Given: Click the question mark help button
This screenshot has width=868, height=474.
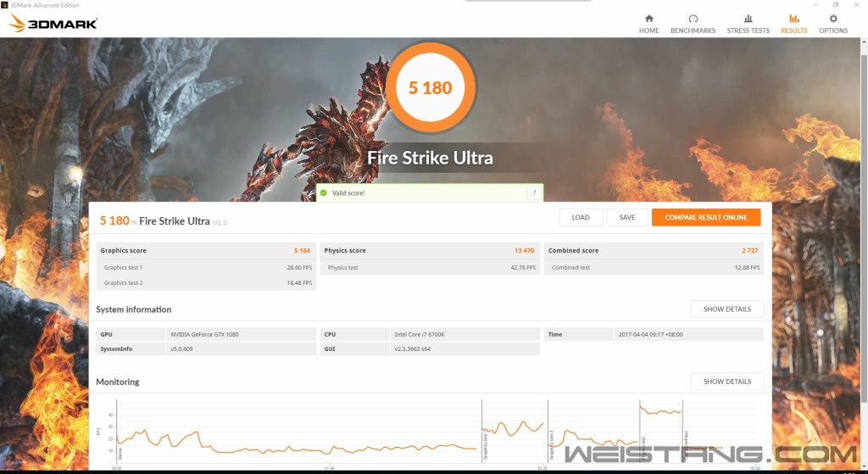Looking at the screenshot, I should (x=534, y=192).
